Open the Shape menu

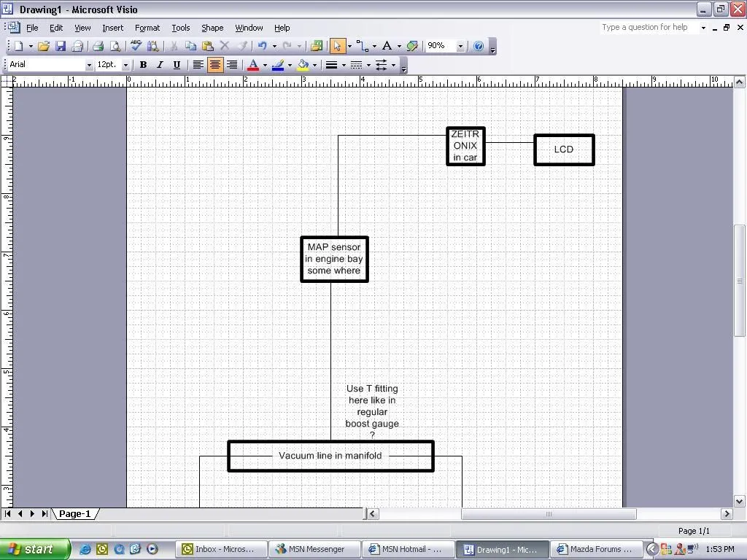pyautogui.click(x=212, y=28)
